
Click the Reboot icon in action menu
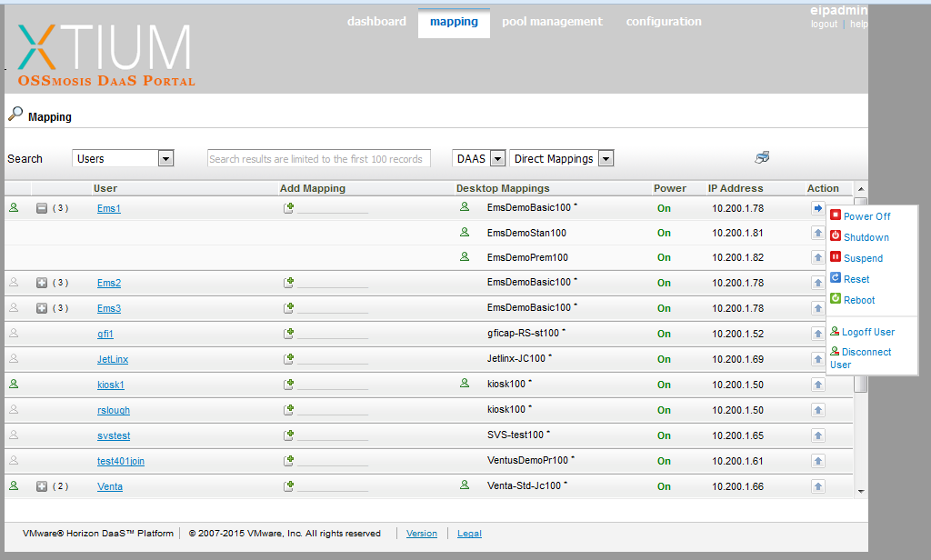click(x=836, y=299)
